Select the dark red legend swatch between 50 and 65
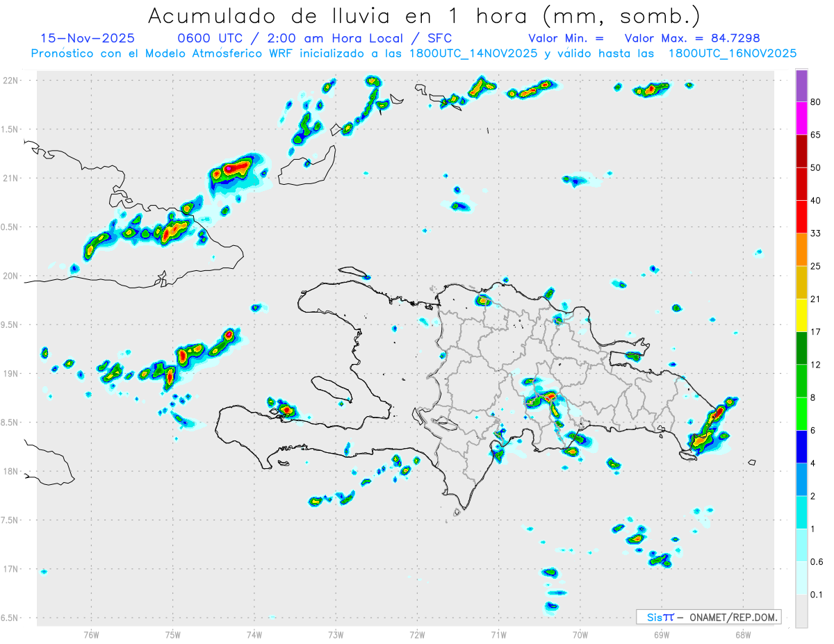 coord(801,151)
